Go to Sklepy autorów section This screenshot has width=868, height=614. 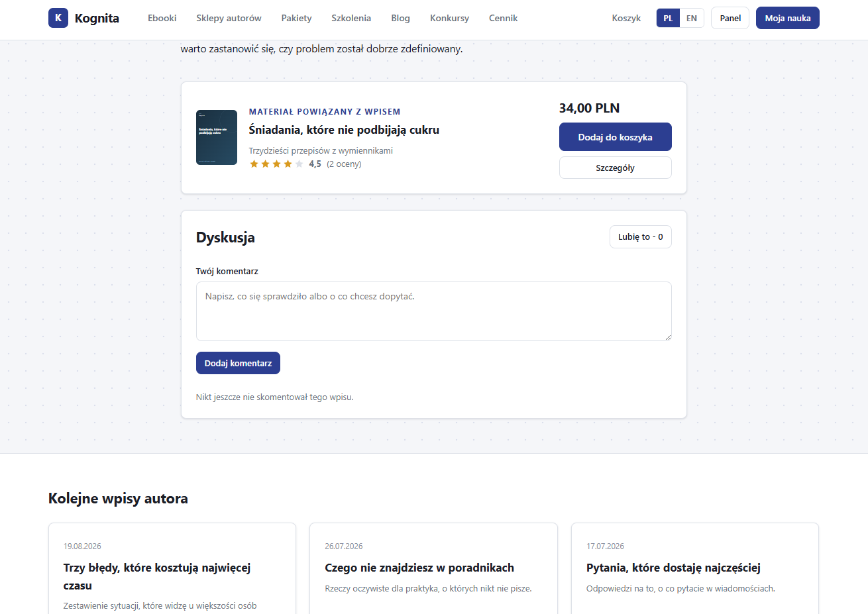pyautogui.click(x=229, y=18)
